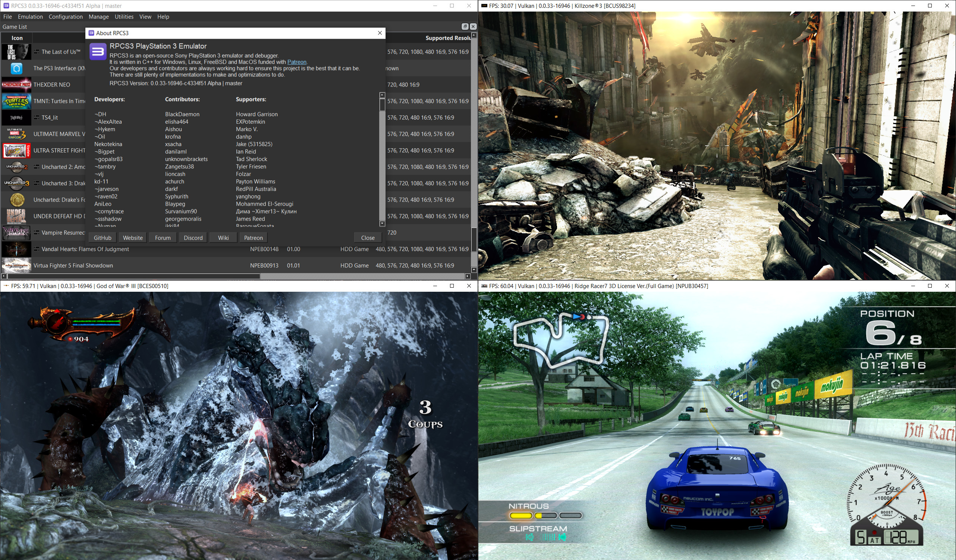Select the Uncharted 2 game icon

point(16,167)
